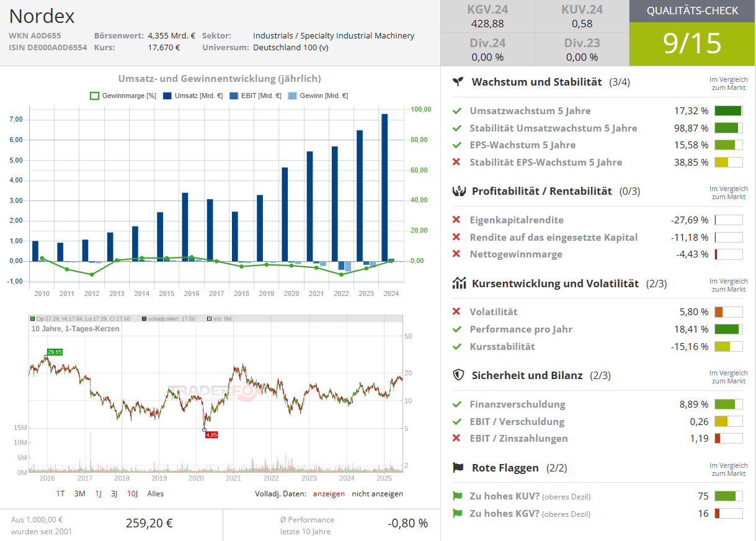
Task: Click the 2024 Umsatz bar in the chart
Action: [x=385, y=187]
